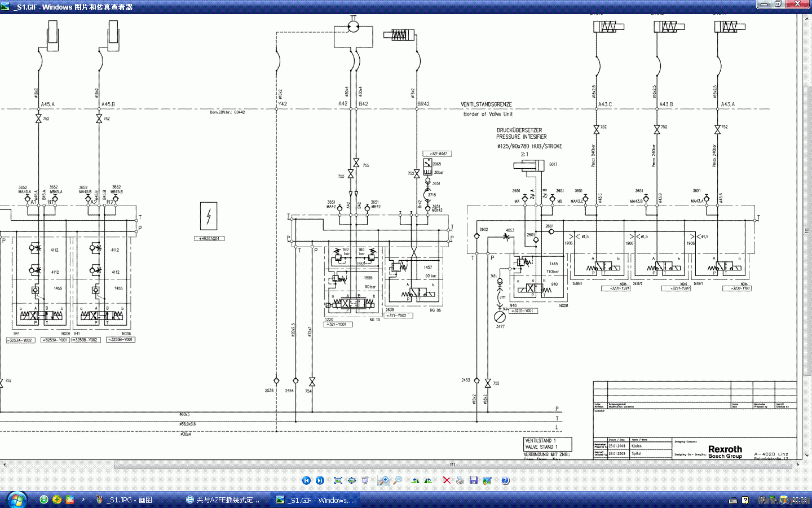812x508 pixels.
Task: Click the horizontal scrollbar left arrow
Action: (x=4, y=465)
